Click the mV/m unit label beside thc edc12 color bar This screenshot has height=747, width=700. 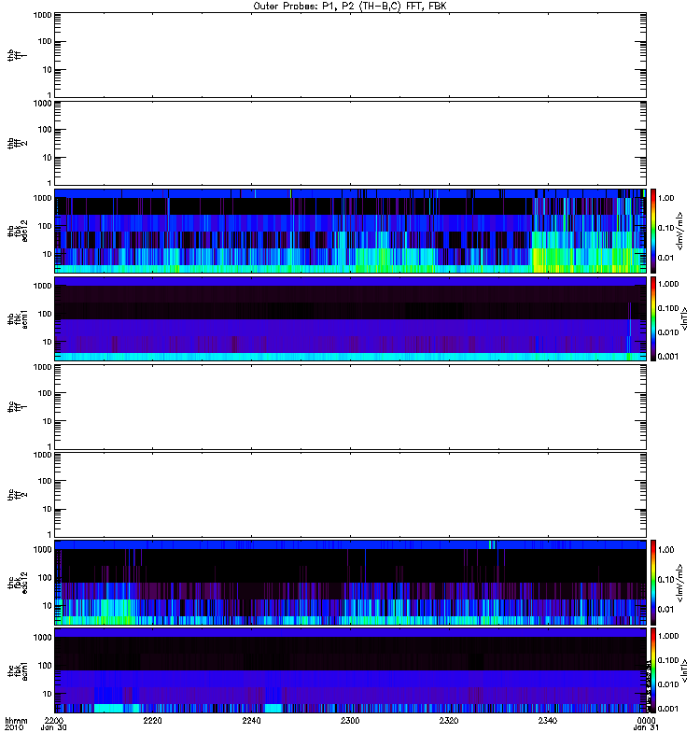[x=680, y=582]
